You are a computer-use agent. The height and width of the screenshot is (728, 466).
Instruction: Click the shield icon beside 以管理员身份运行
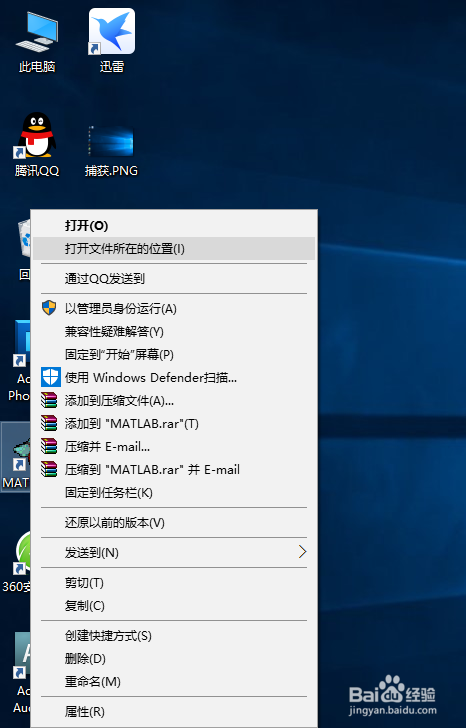pyautogui.click(x=49, y=308)
